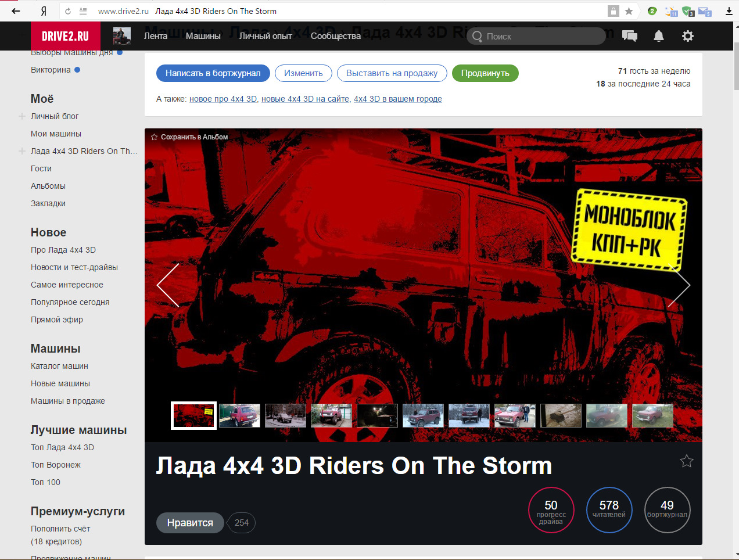Image resolution: width=739 pixels, height=560 pixels.
Task: Open Популярное сегодня link
Action: (x=70, y=302)
